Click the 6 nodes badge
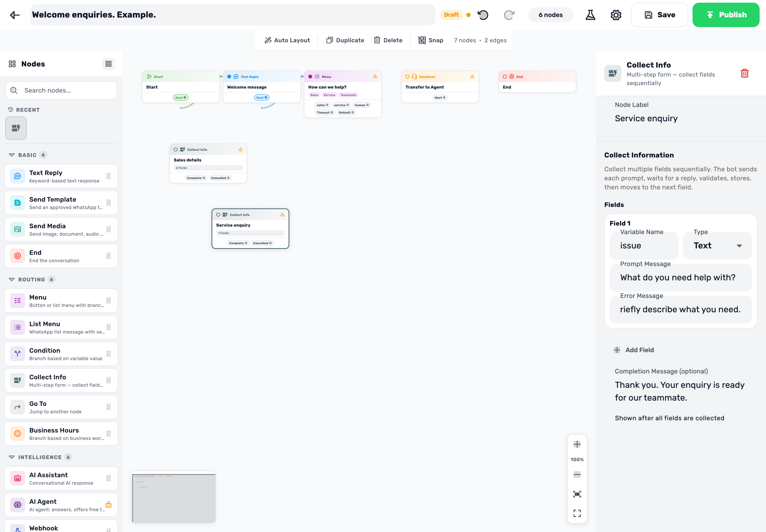The width and height of the screenshot is (766, 532). (551, 15)
